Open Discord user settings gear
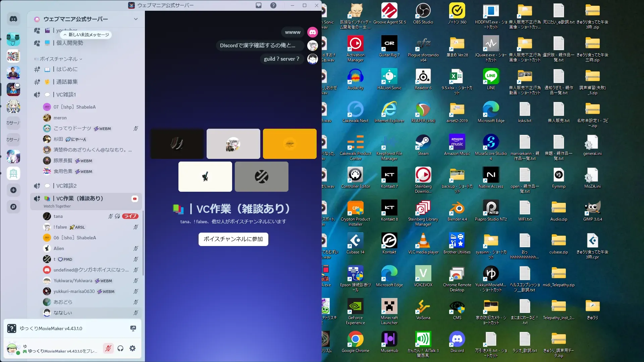The image size is (644, 362). pyautogui.click(x=132, y=348)
